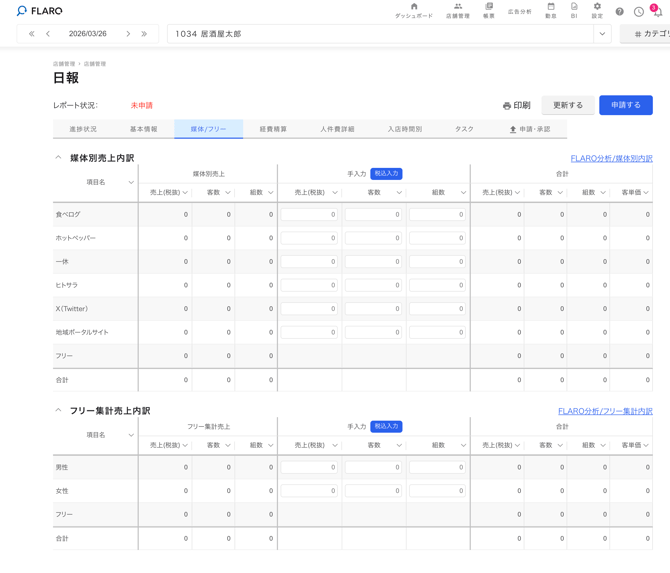Open the 勤怠 calendar icon
670x573 pixels.
coord(550,10)
